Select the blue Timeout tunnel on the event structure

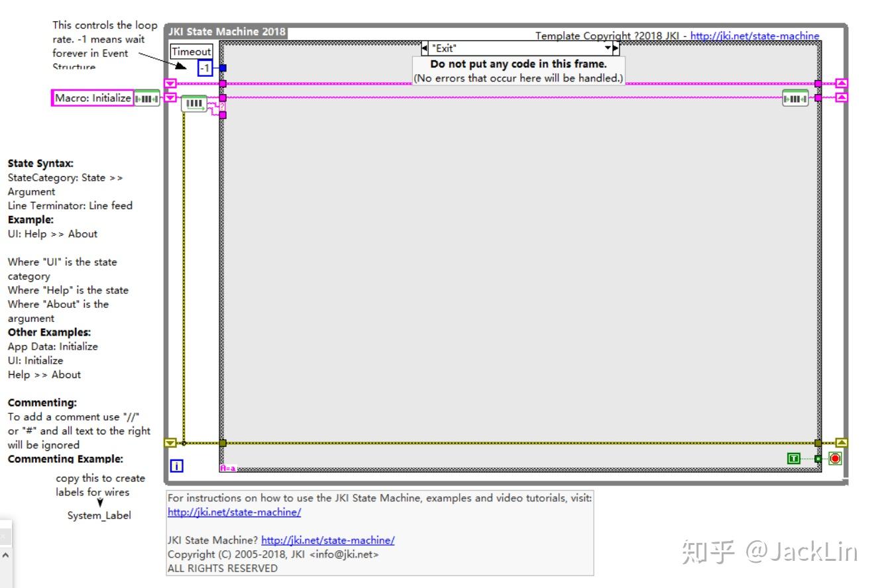(x=223, y=68)
